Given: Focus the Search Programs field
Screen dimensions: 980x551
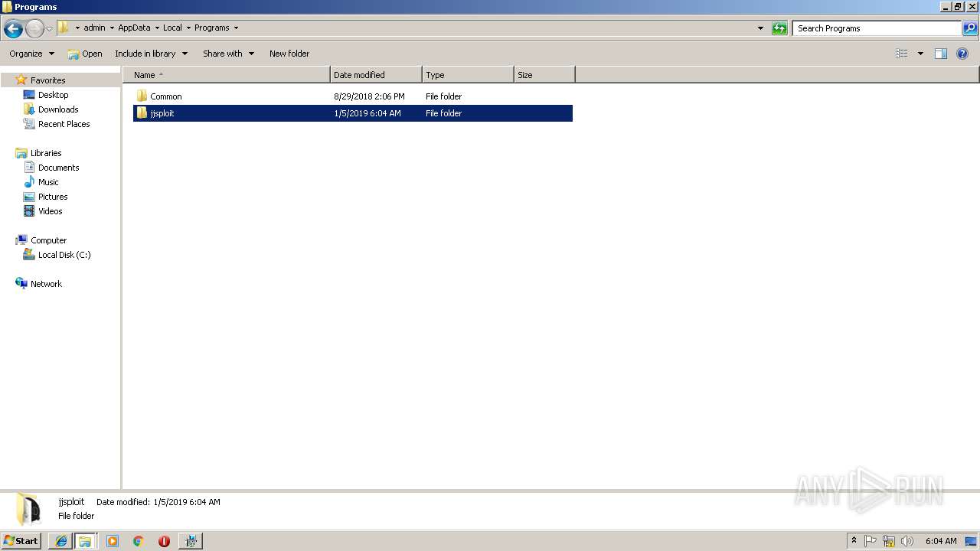Looking at the screenshot, I should pyautogui.click(x=876, y=28).
